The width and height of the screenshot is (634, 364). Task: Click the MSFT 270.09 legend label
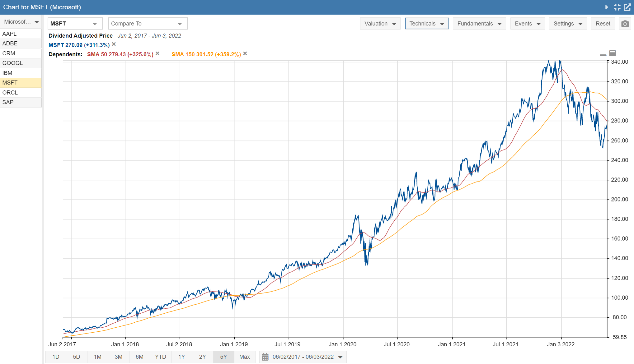pos(79,45)
